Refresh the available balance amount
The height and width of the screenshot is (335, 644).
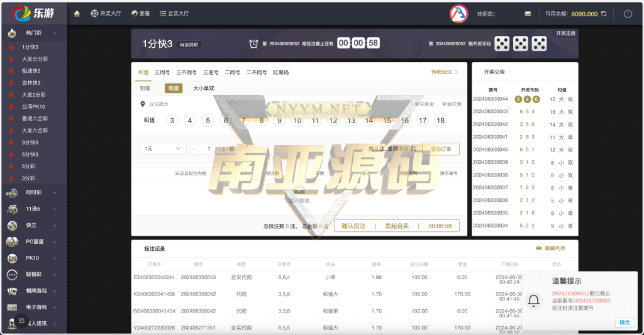pyautogui.click(x=604, y=13)
